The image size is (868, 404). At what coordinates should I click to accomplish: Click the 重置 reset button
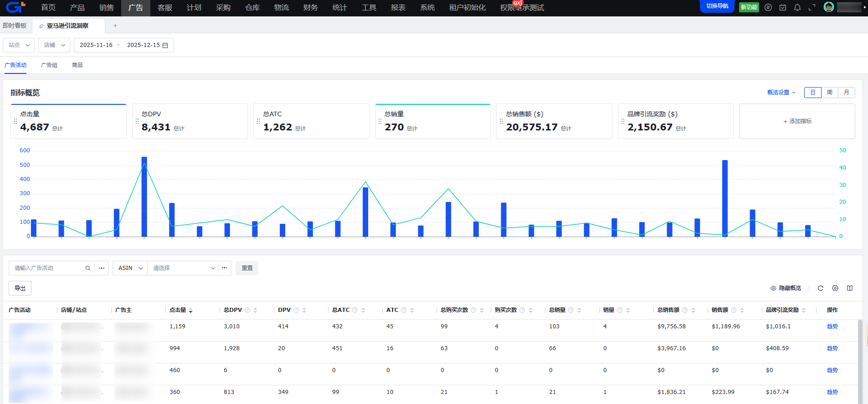[x=247, y=268]
